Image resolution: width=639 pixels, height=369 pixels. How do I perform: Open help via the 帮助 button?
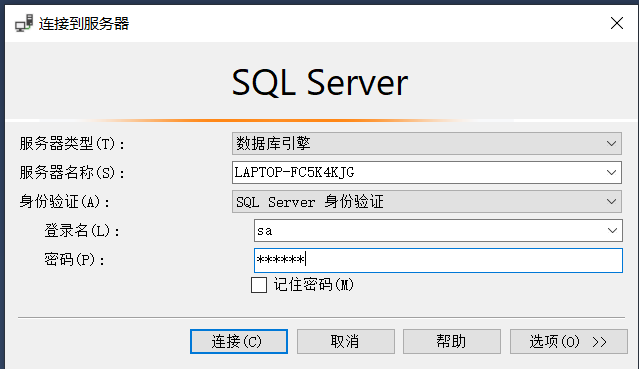452,341
